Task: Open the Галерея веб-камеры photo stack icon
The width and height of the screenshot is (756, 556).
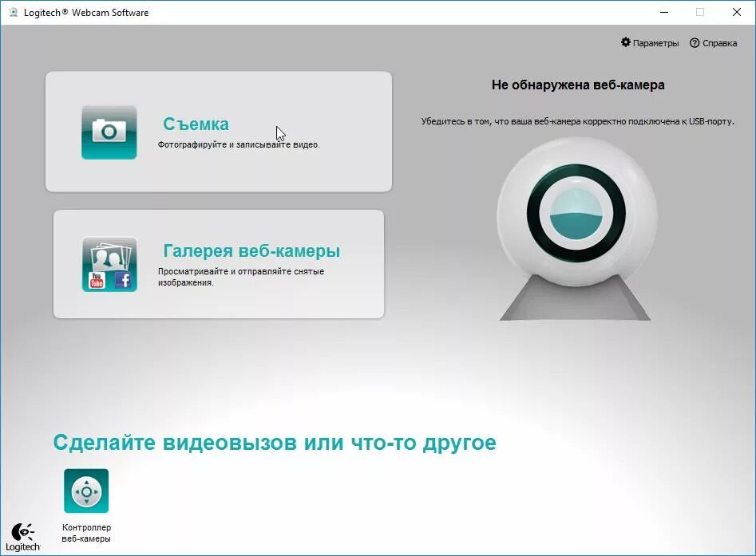Action: pyautogui.click(x=109, y=264)
